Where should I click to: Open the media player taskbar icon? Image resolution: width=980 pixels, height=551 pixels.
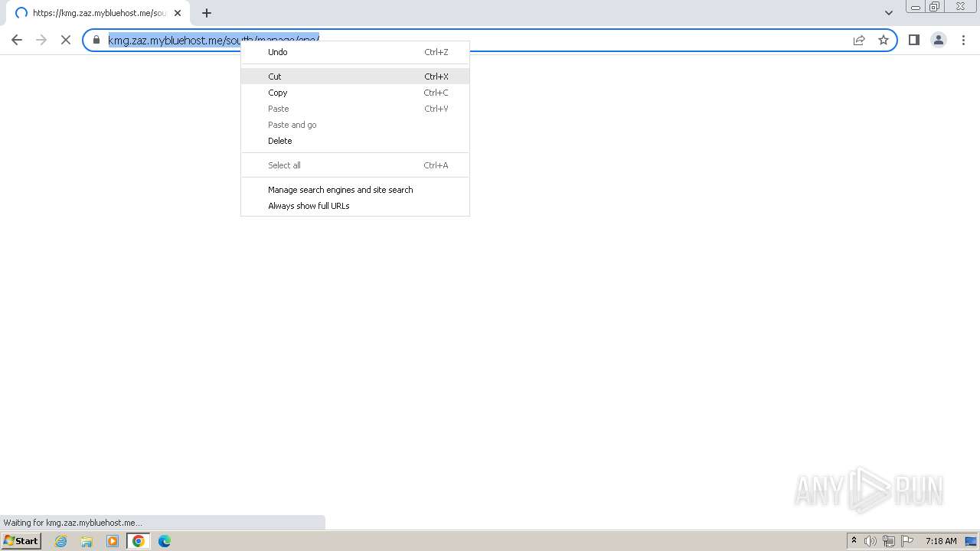113,541
